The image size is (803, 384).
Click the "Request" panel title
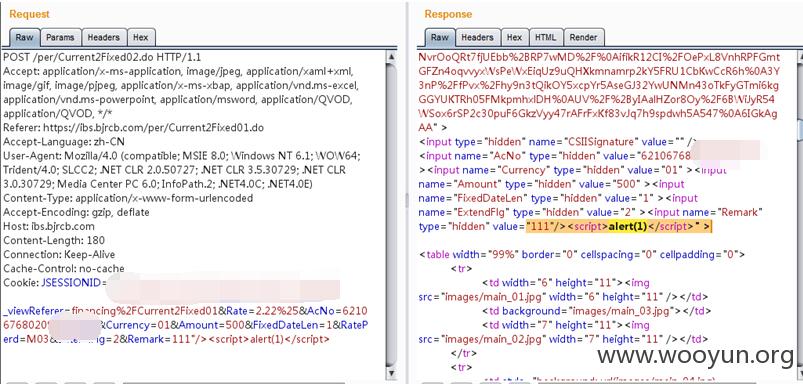[x=29, y=14]
